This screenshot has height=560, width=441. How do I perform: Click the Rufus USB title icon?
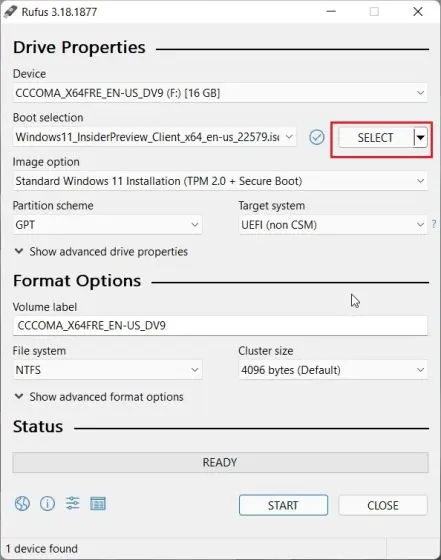pyautogui.click(x=10, y=12)
